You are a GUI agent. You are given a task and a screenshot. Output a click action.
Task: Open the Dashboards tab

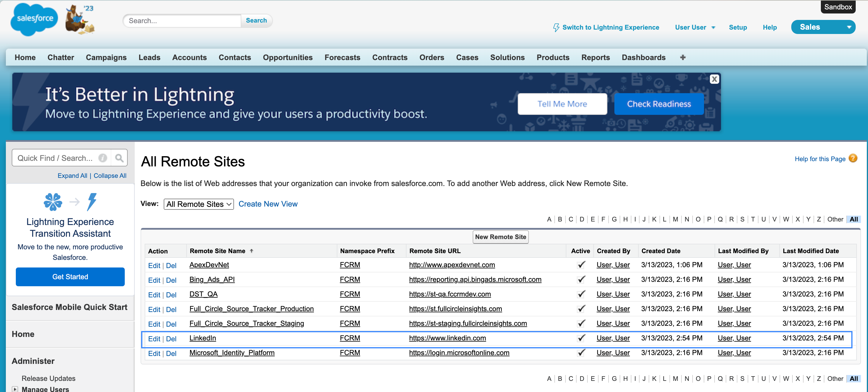[644, 58]
